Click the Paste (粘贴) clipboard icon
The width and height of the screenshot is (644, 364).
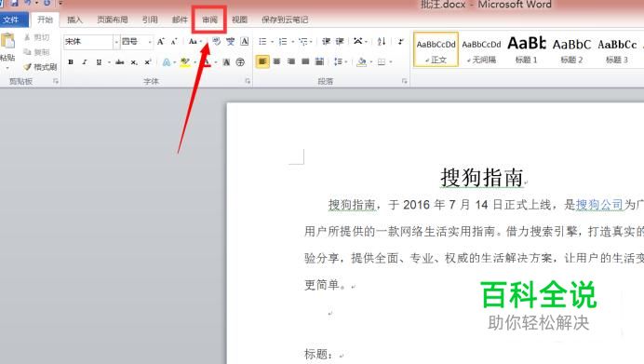pyautogui.click(x=7, y=41)
